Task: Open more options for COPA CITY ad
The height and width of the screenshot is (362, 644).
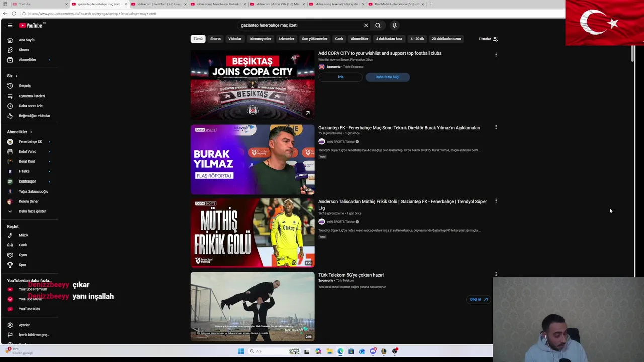Action: 496,54
